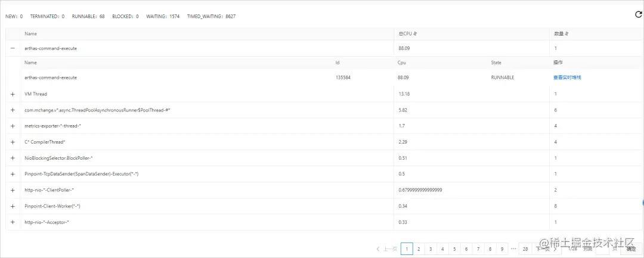Go to page 5
Viewport: 644px width, 258px height.
pyautogui.click(x=454, y=249)
